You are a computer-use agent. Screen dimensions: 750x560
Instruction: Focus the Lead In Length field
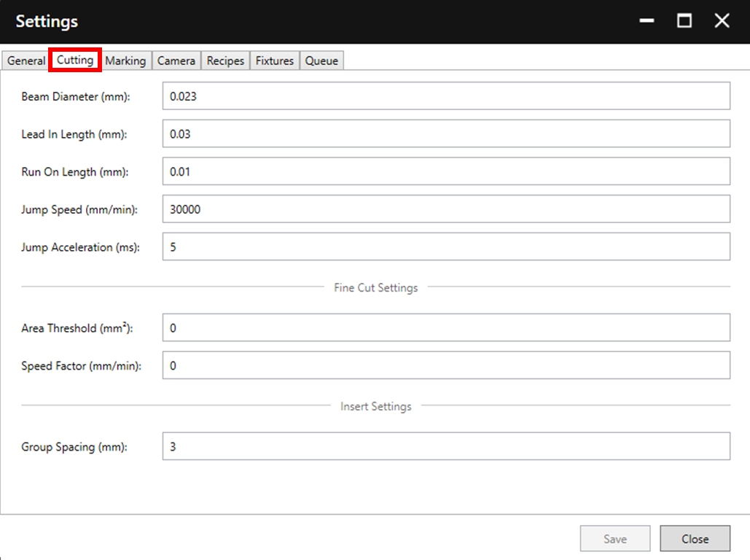click(446, 133)
